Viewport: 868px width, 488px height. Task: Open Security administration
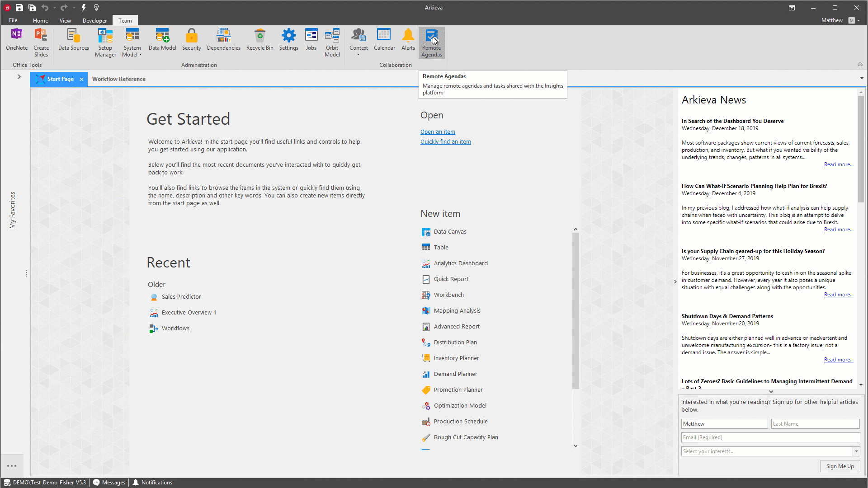point(192,39)
